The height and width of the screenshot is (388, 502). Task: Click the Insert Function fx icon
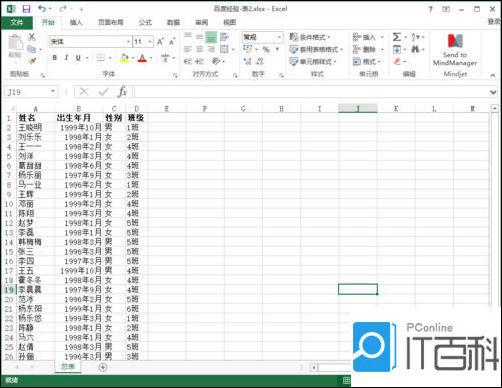pyautogui.click(x=122, y=91)
